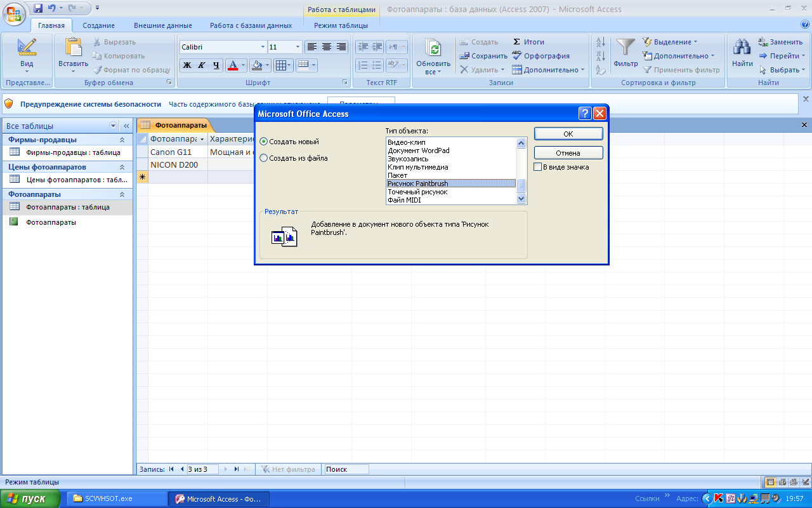The image size is (812, 508).
Task: Collapse Фирмы-продавцы group
Action: (122, 140)
